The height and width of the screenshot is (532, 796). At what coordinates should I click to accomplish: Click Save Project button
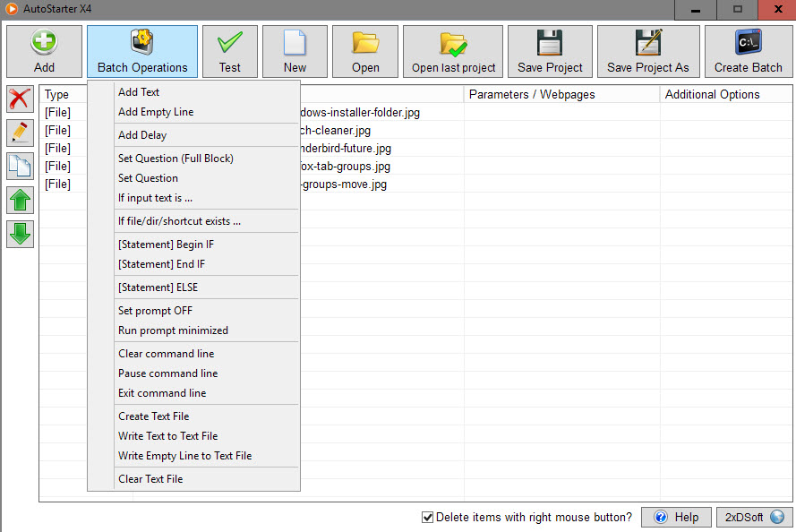click(x=550, y=52)
